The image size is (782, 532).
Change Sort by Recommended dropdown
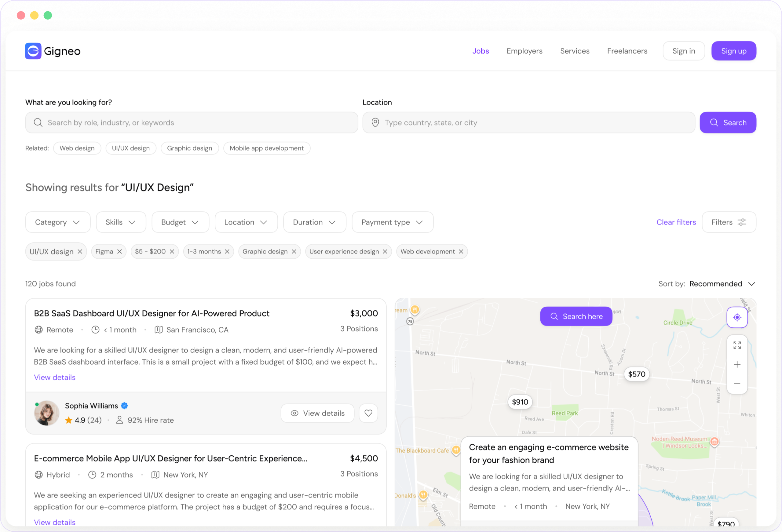[x=722, y=284]
